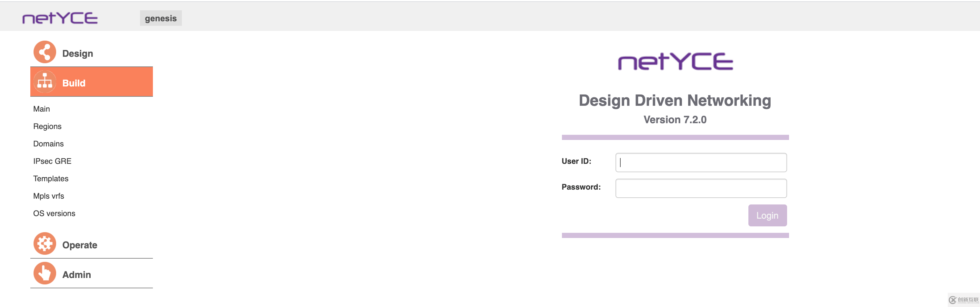
Task: Select Mpls vrfs menu entry
Action: coord(48,196)
